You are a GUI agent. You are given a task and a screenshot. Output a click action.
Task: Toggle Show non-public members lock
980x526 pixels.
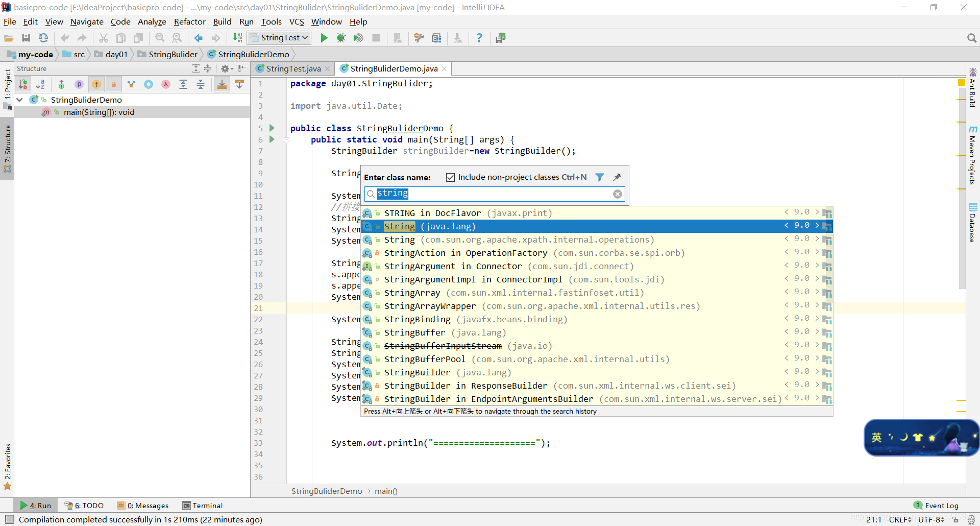[114, 85]
